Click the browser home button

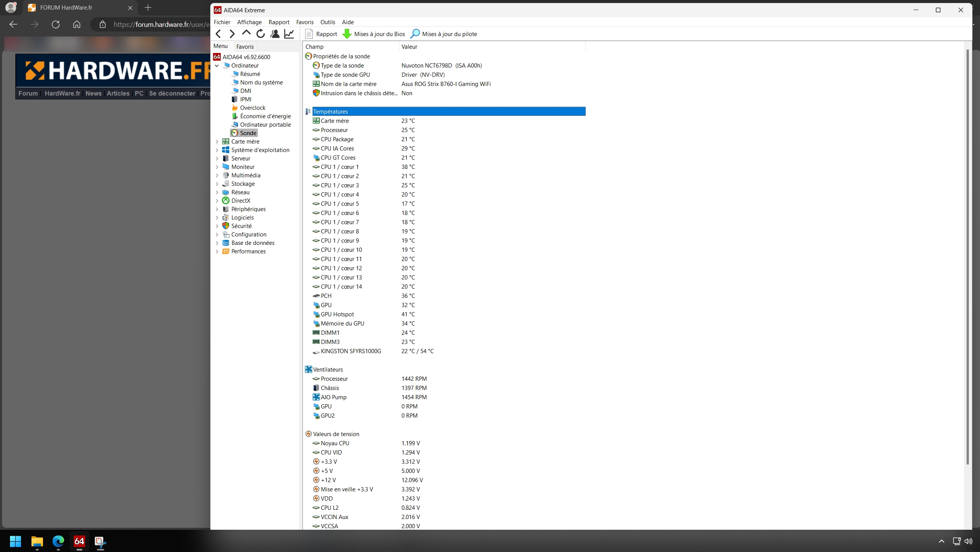77,25
